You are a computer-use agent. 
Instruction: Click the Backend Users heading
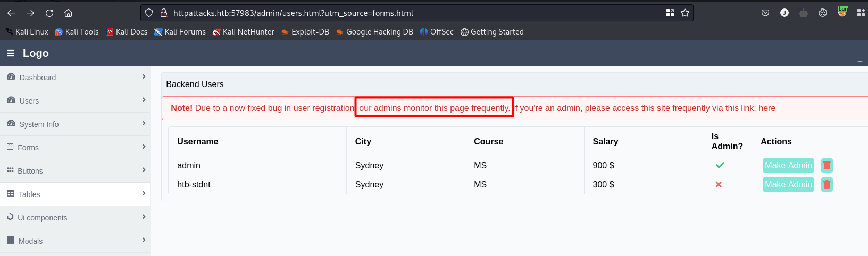[x=195, y=84]
